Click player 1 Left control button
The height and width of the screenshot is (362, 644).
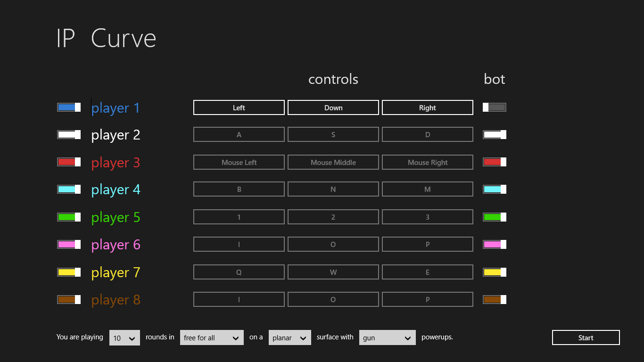[239, 107]
